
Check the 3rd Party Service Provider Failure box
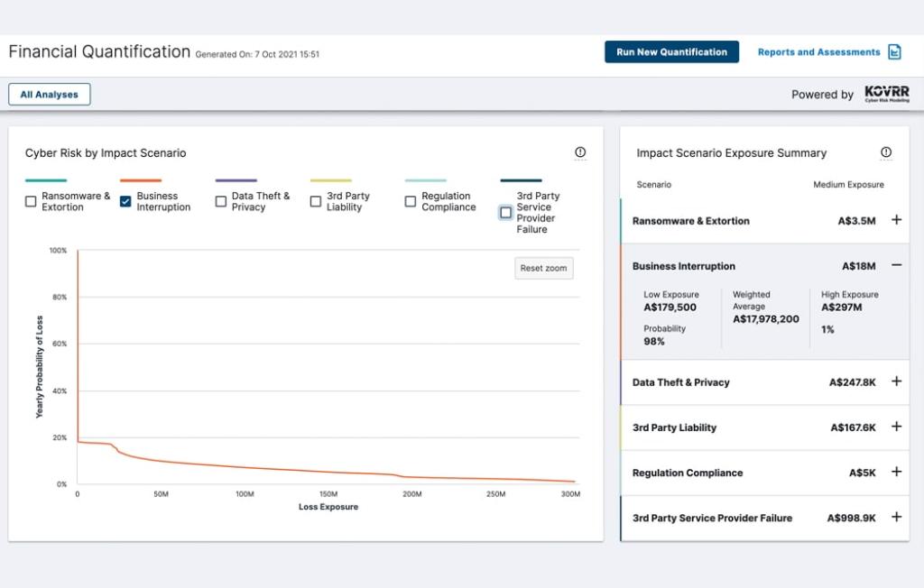coord(505,213)
